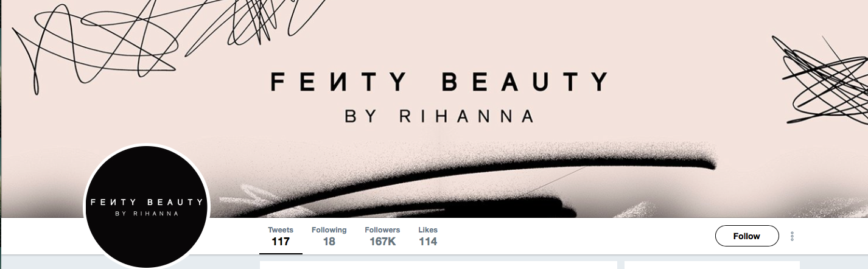Click the white sidebar panel below Follow button
The image size is (868, 269).
pos(712,265)
